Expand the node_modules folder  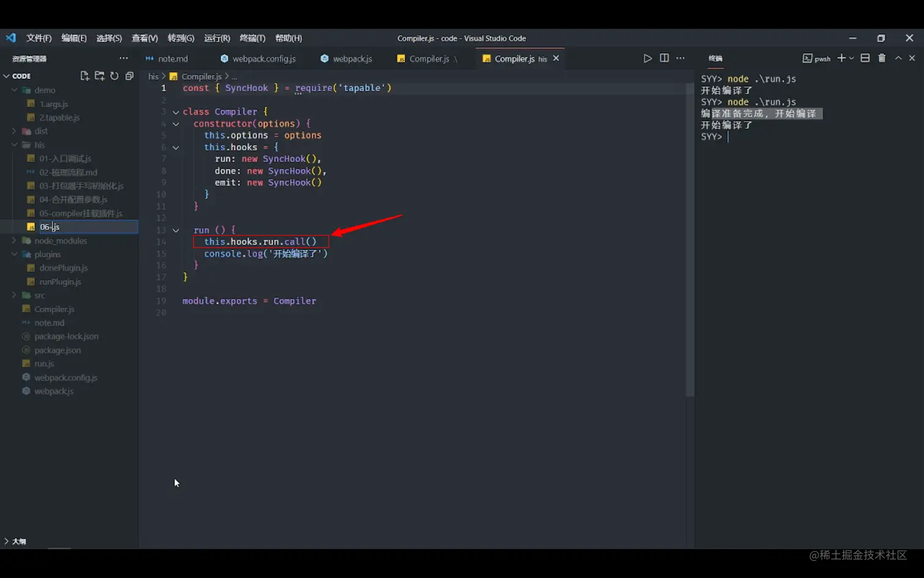[14, 240]
